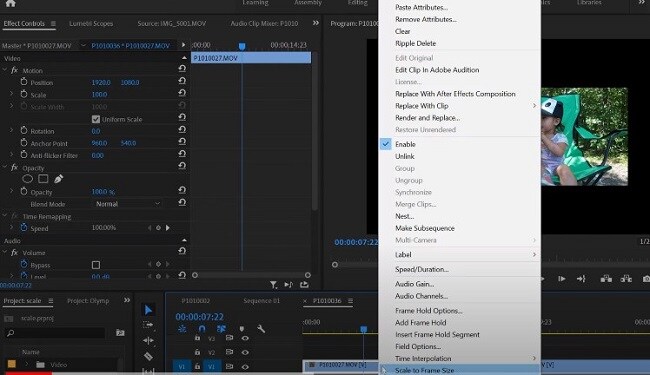Select the Ripple Edit tool

click(148, 341)
